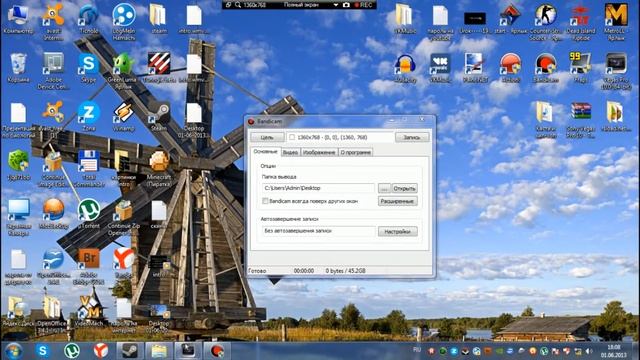Switch to the Изображение tab
This screenshot has width=640, height=360.
point(319,152)
